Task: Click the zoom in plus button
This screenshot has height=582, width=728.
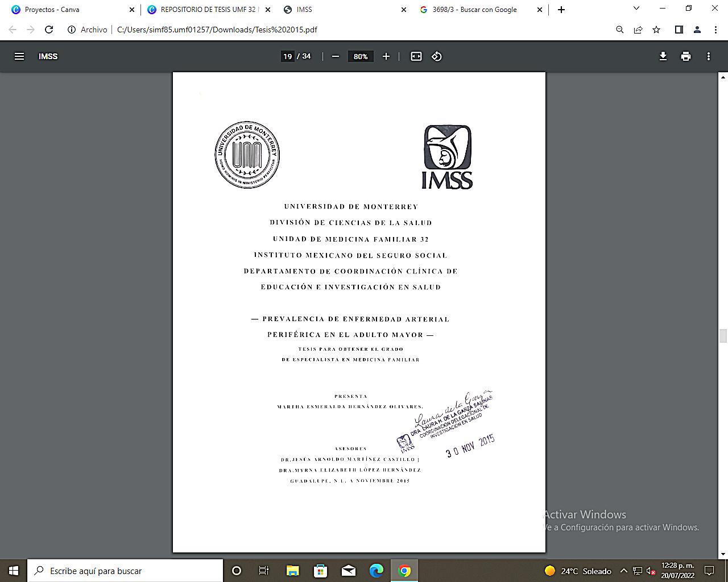Action: 386,56
